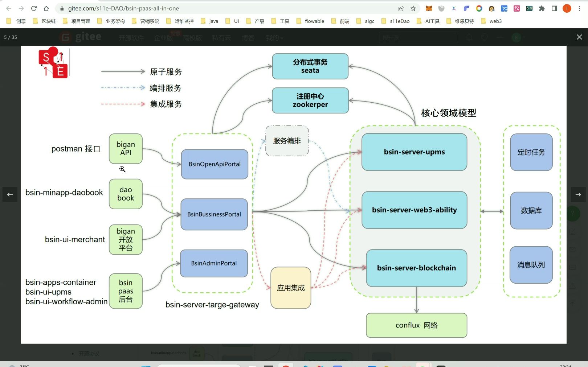Viewport: 588px width, 367px height.
Task: Show the previous image with left arrow
Action: pos(10,195)
